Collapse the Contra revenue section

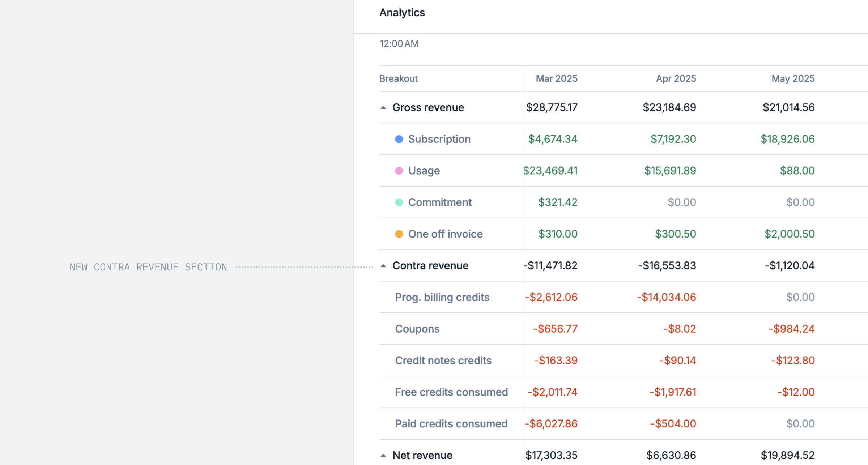point(383,266)
